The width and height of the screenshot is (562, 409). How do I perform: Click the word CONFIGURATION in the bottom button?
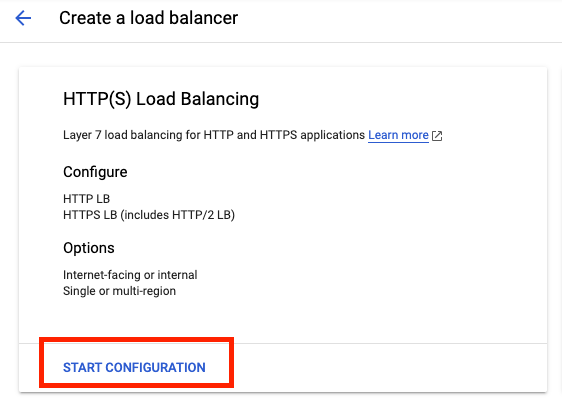(x=155, y=367)
